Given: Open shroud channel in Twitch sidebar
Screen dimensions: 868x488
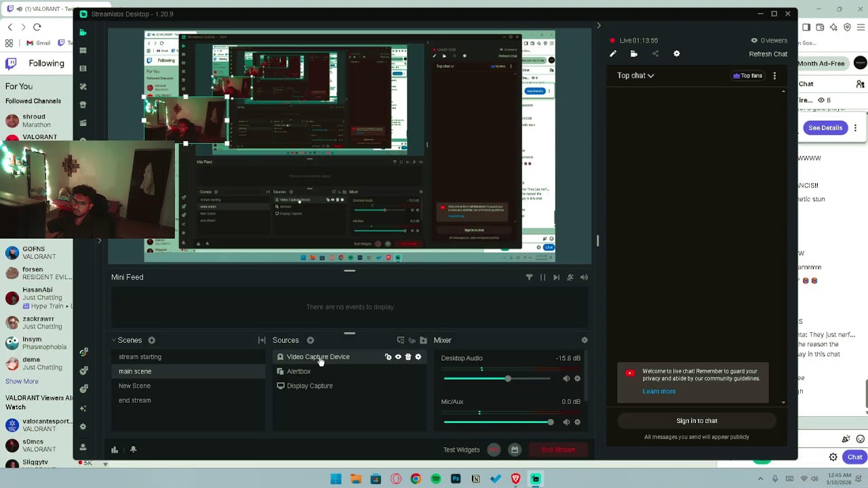Looking at the screenshot, I should 37,121.
